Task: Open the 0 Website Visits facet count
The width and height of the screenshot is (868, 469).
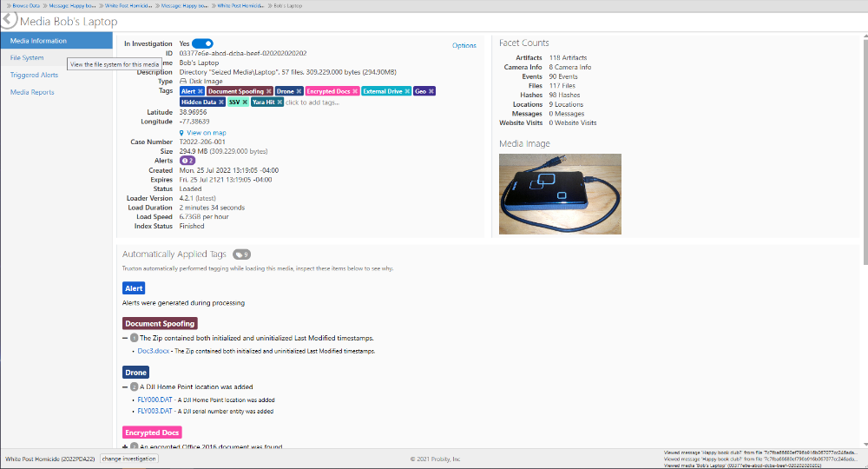Action: (573, 123)
